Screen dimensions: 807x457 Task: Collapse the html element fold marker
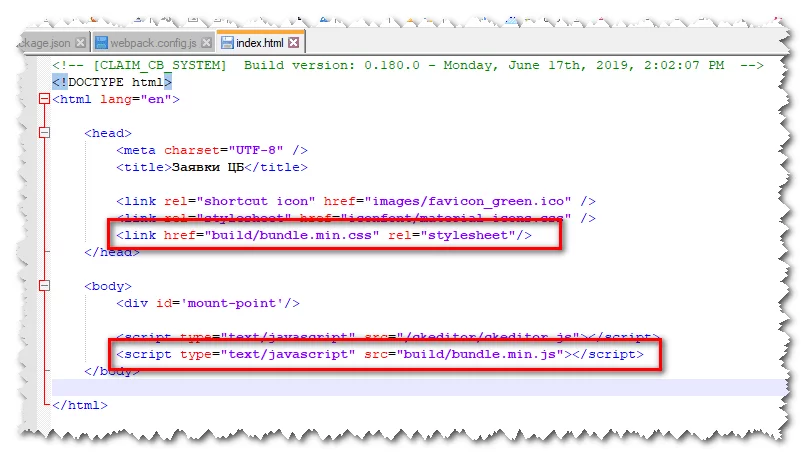point(42,100)
